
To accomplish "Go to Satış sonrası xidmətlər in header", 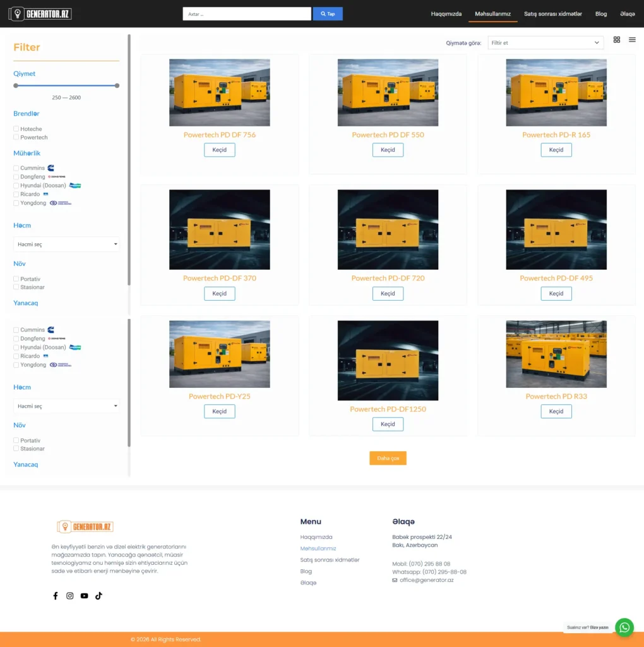I will [x=553, y=14].
